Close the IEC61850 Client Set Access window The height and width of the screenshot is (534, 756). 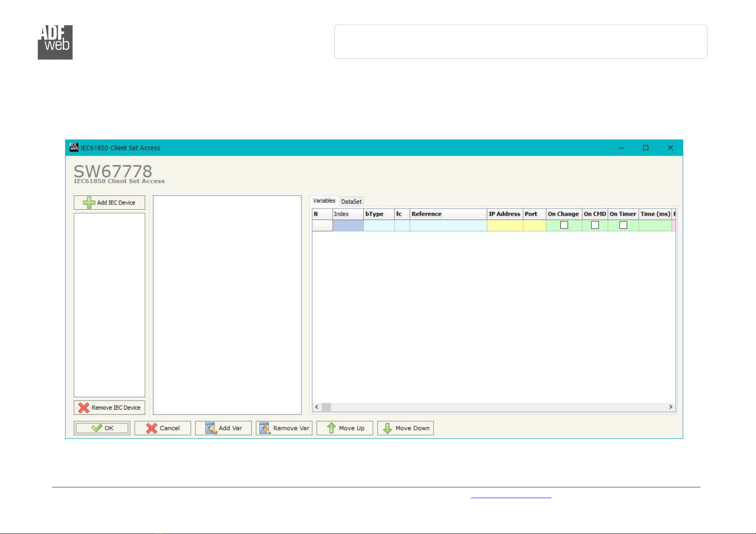670,148
